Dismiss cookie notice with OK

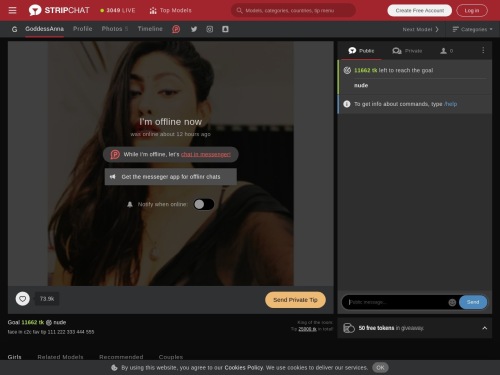[x=380, y=368]
